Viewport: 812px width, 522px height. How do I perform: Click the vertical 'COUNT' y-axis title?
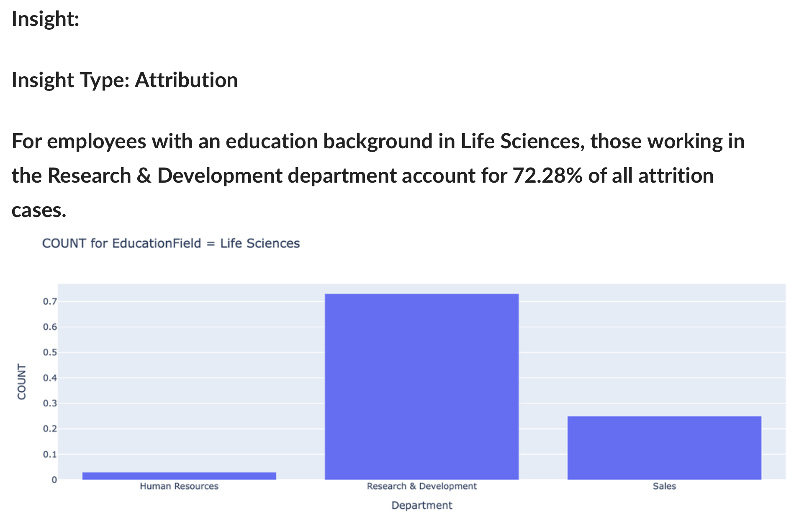click(x=22, y=382)
